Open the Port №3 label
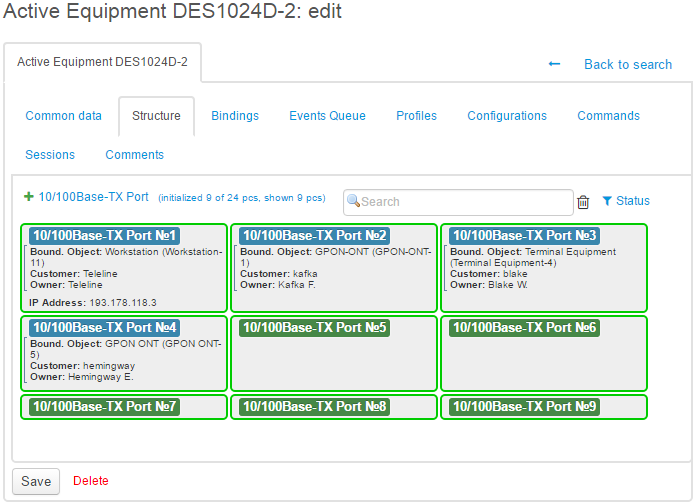The image size is (695, 504). click(524, 235)
